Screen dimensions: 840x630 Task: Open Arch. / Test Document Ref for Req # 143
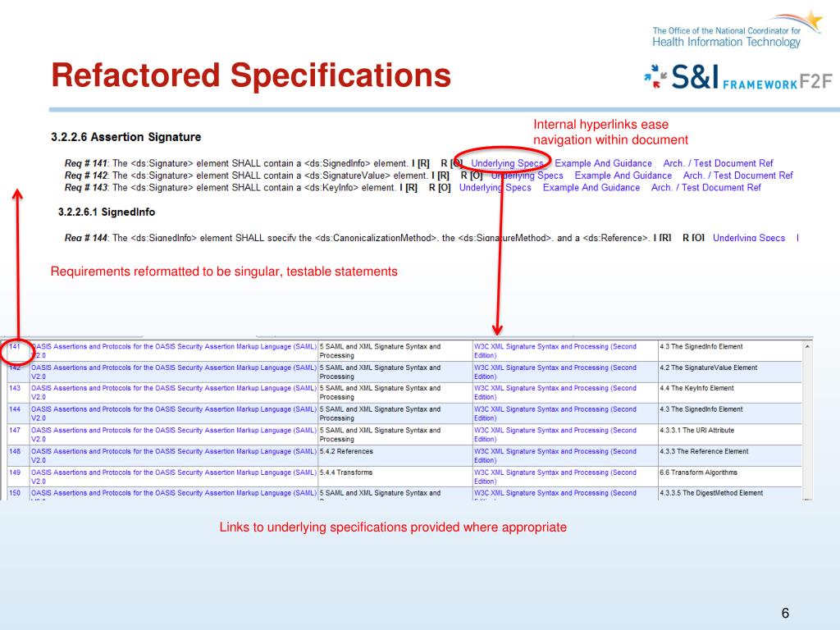pyautogui.click(x=705, y=188)
